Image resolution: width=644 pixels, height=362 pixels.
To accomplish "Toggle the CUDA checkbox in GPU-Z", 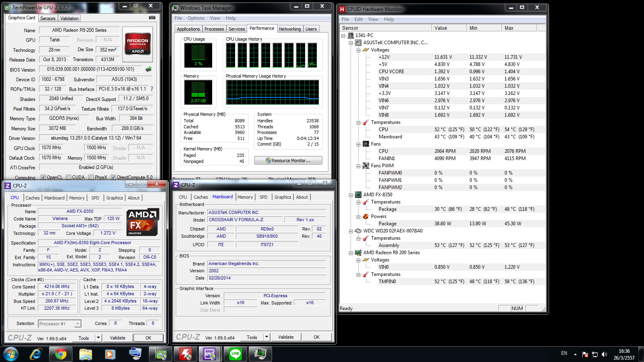I will coord(69,177).
